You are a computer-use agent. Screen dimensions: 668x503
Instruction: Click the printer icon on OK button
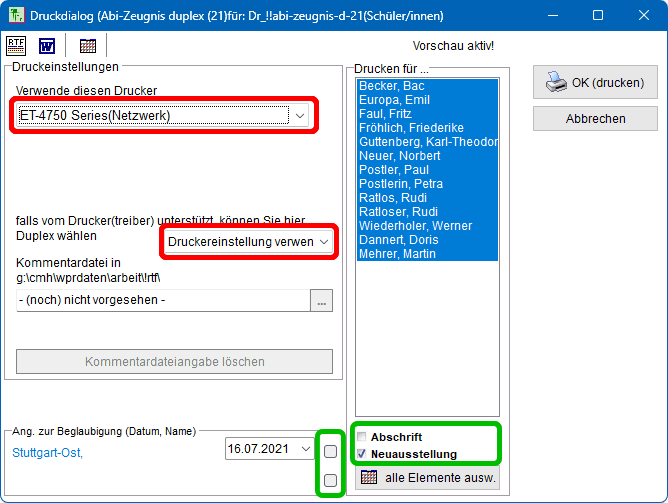point(555,83)
